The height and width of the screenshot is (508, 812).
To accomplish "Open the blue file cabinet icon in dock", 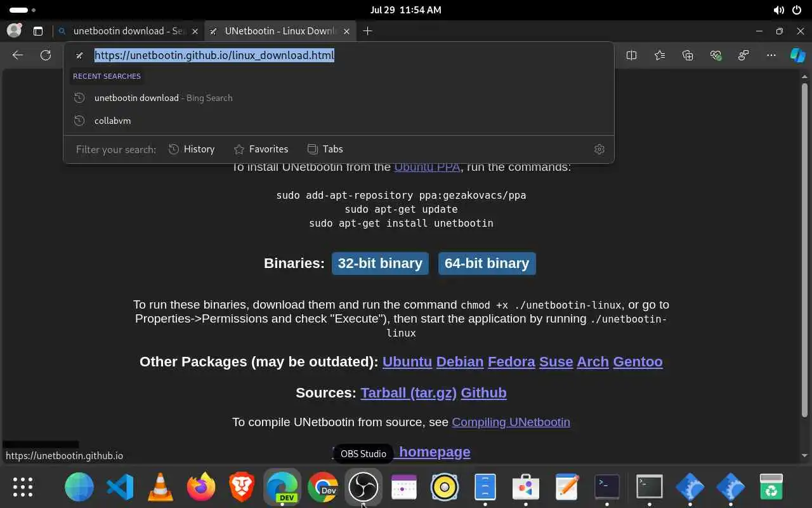I will (x=485, y=487).
